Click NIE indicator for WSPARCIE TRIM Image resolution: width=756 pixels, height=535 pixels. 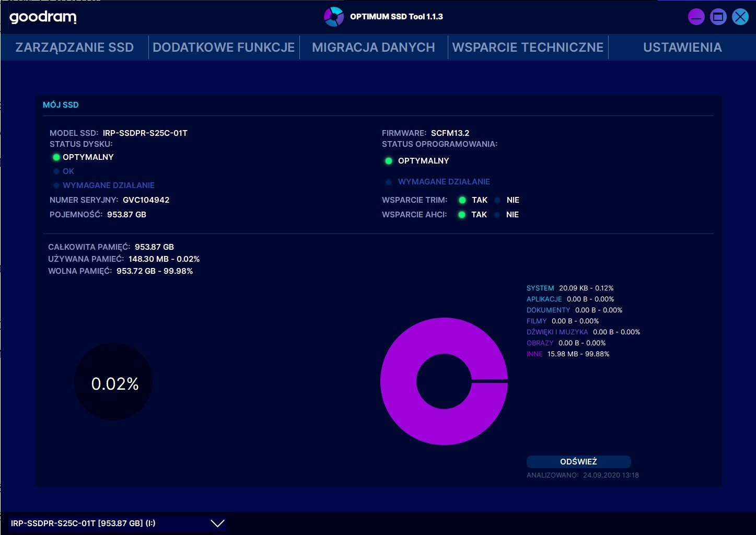pyautogui.click(x=497, y=200)
